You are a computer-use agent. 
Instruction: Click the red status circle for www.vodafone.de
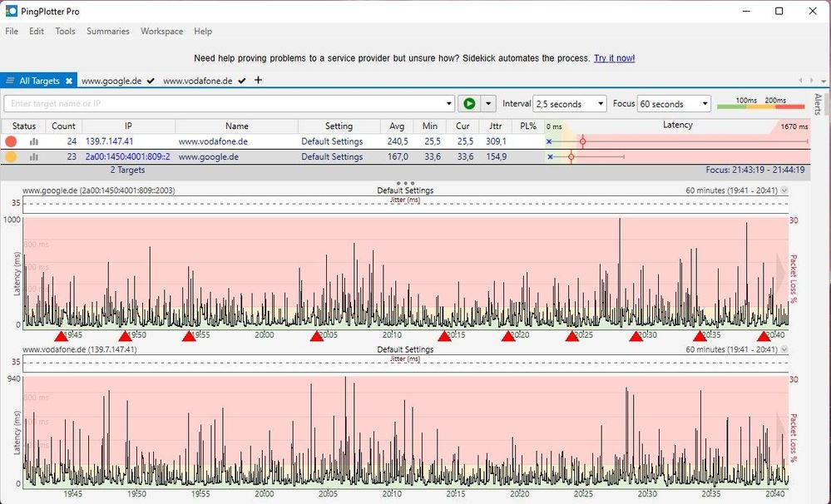pyautogui.click(x=11, y=142)
